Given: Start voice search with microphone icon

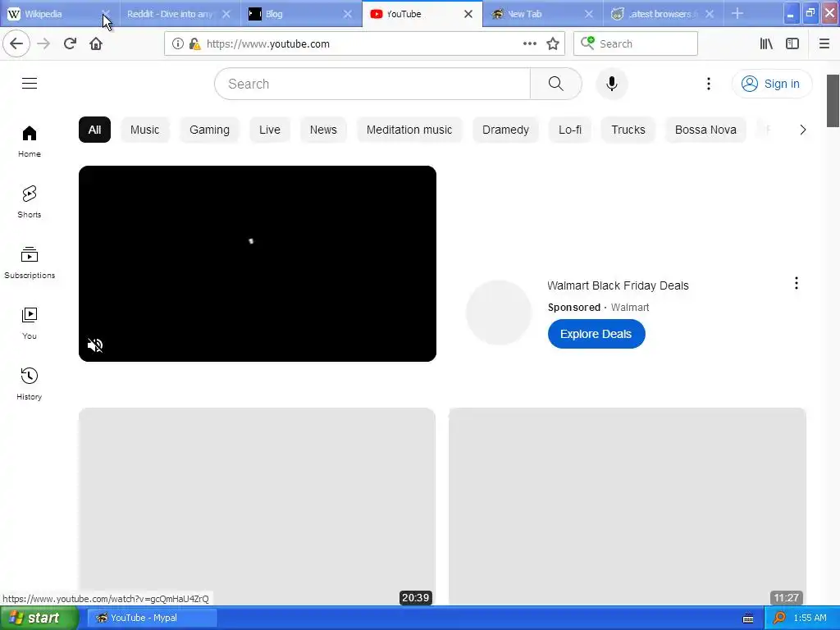Looking at the screenshot, I should 612,84.
